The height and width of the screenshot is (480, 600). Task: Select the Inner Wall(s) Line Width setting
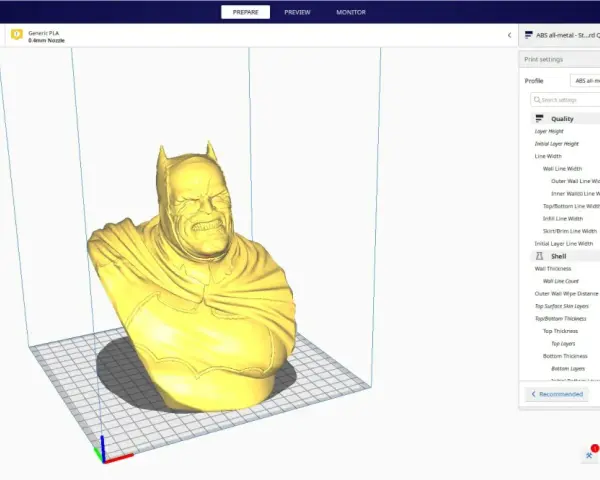tap(575, 194)
